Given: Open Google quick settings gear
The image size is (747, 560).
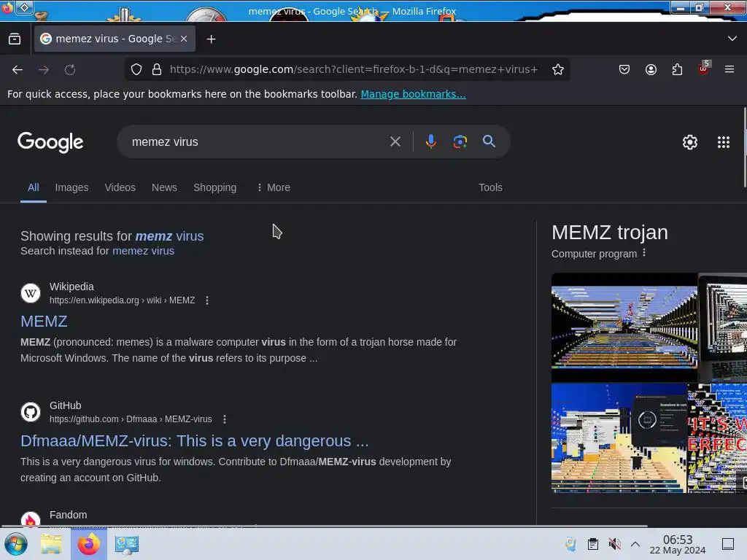Looking at the screenshot, I should point(690,142).
